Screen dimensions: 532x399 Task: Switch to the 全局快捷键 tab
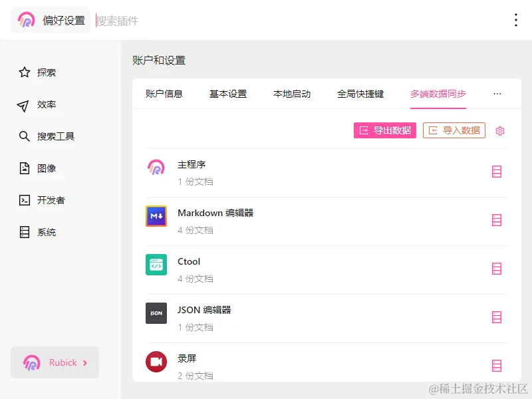click(x=360, y=94)
